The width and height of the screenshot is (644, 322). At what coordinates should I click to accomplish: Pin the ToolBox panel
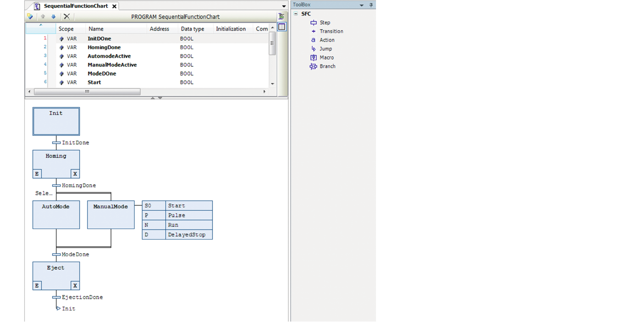point(371,5)
